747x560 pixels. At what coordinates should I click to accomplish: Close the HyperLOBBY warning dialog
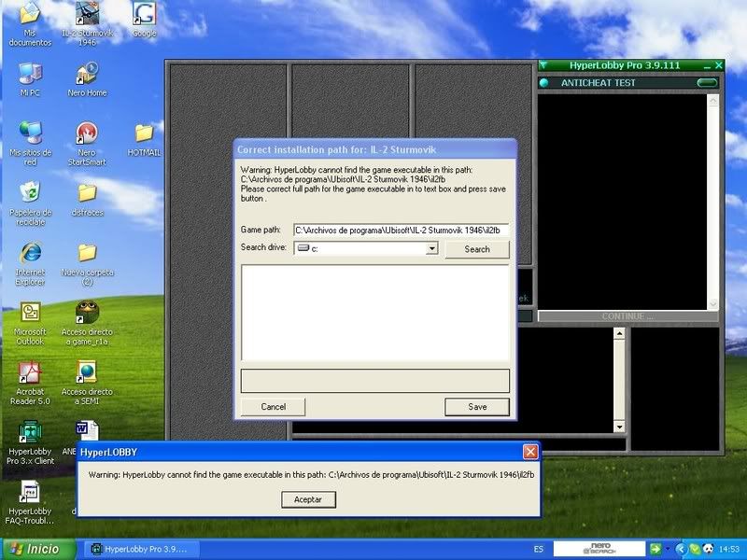click(x=530, y=452)
